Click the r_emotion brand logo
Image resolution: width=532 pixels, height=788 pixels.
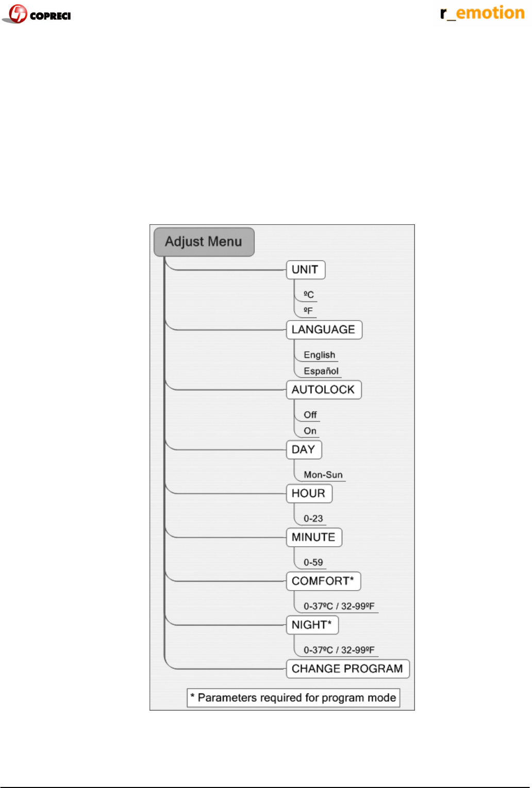pyautogui.click(x=482, y=13)
